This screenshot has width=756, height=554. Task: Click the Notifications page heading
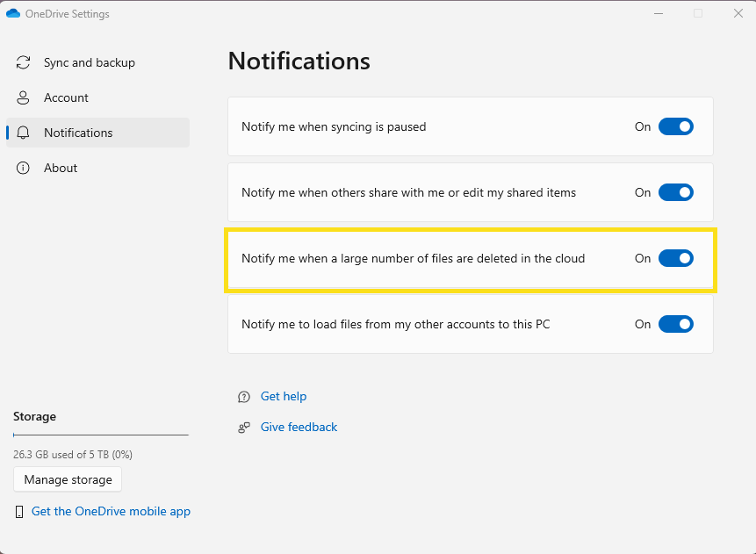point(299,61)
